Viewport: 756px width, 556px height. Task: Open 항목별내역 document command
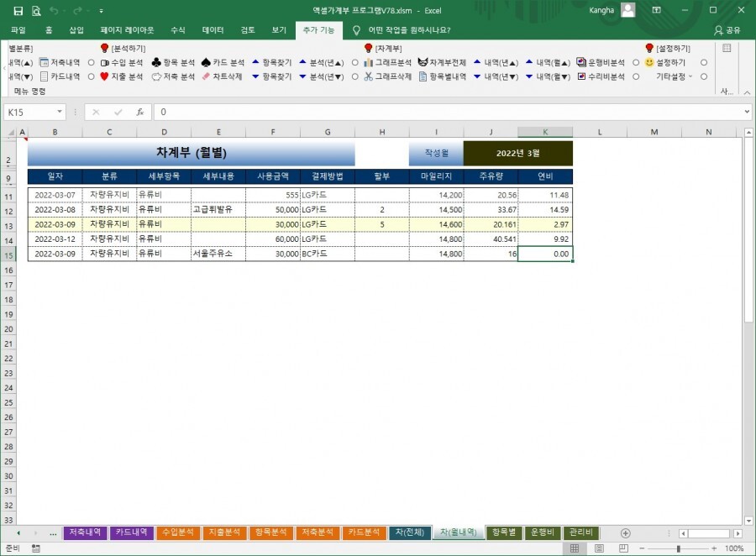click(442, 76)
